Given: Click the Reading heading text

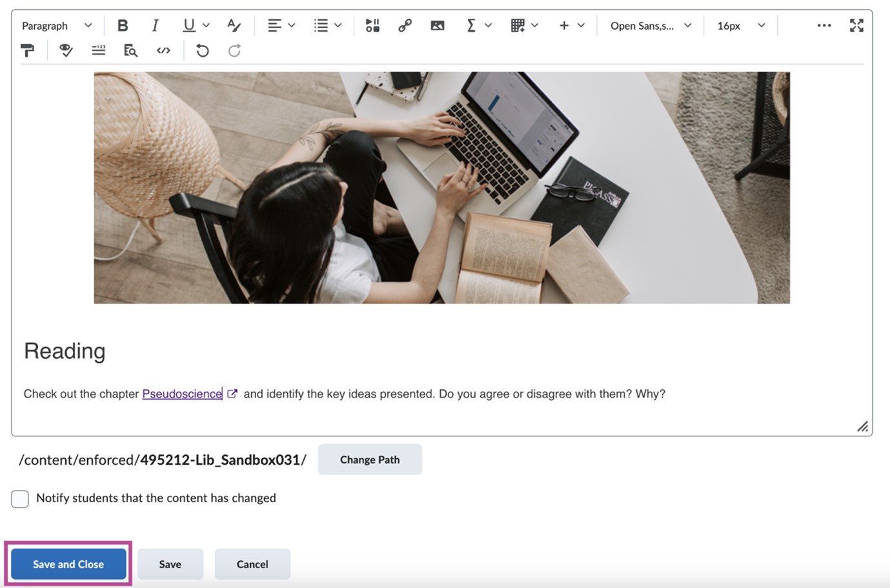Looking at the screenshot, I should [x=65, y=351].
